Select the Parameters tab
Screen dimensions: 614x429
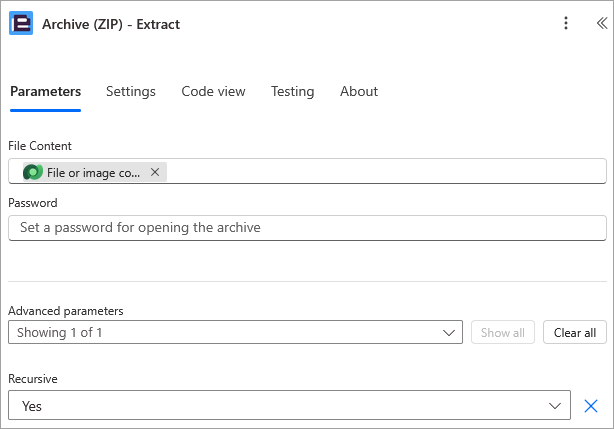(x=45, y=91)
